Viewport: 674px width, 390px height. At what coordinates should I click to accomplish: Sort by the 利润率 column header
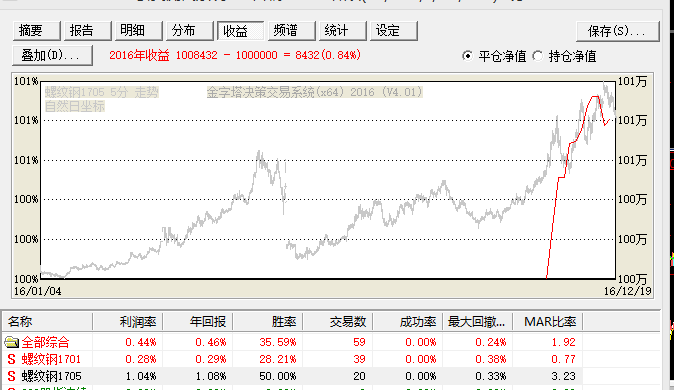point(127,322)
